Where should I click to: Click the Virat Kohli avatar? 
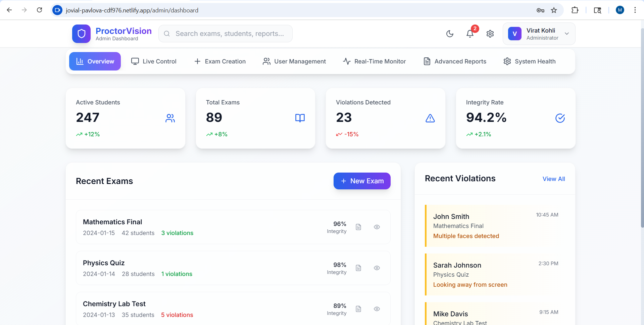click(x=514, y=34)
